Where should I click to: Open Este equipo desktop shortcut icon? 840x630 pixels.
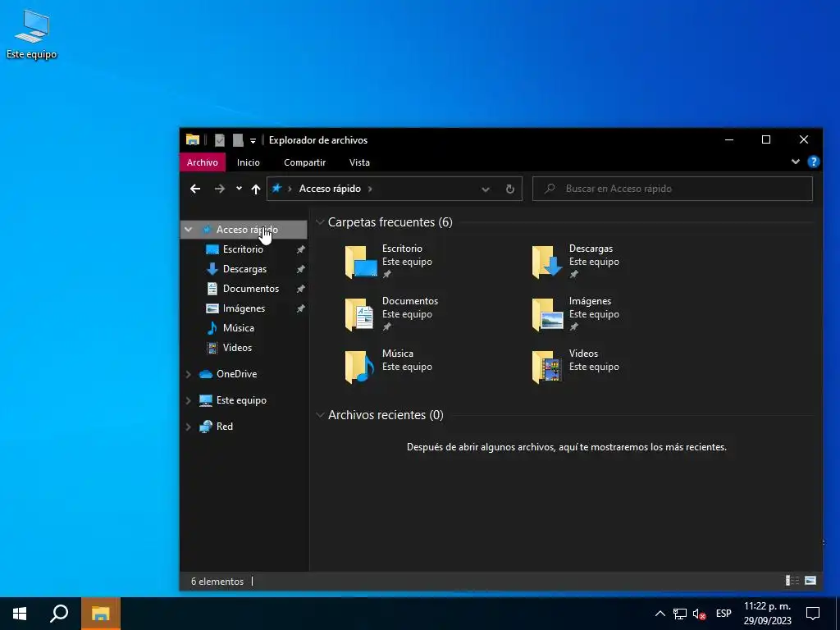point(32,34)
